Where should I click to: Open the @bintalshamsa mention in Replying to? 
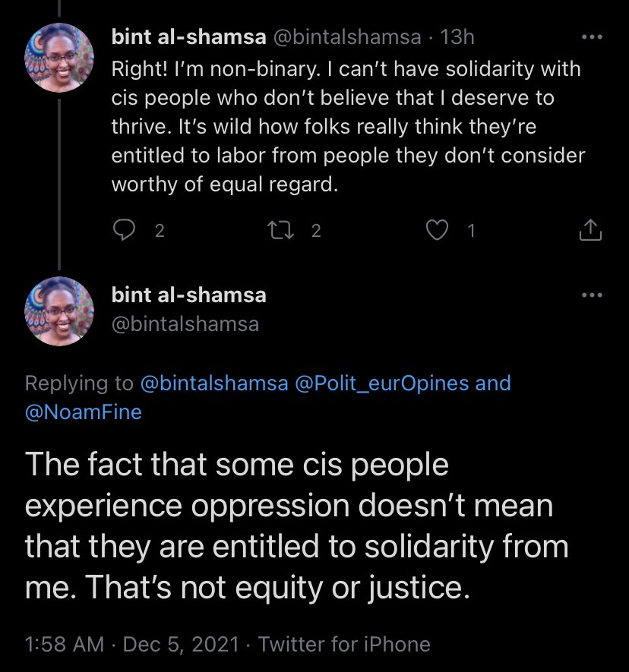(x=215, y=383)
